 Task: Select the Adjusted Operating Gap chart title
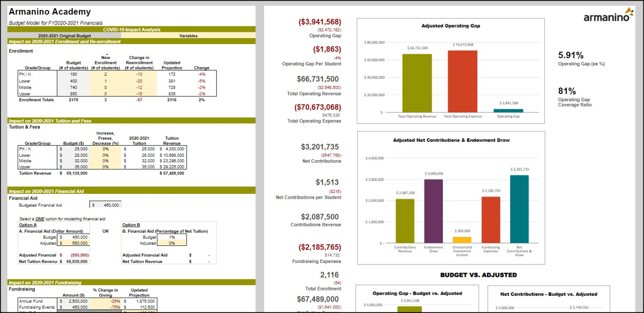(451, 26)
